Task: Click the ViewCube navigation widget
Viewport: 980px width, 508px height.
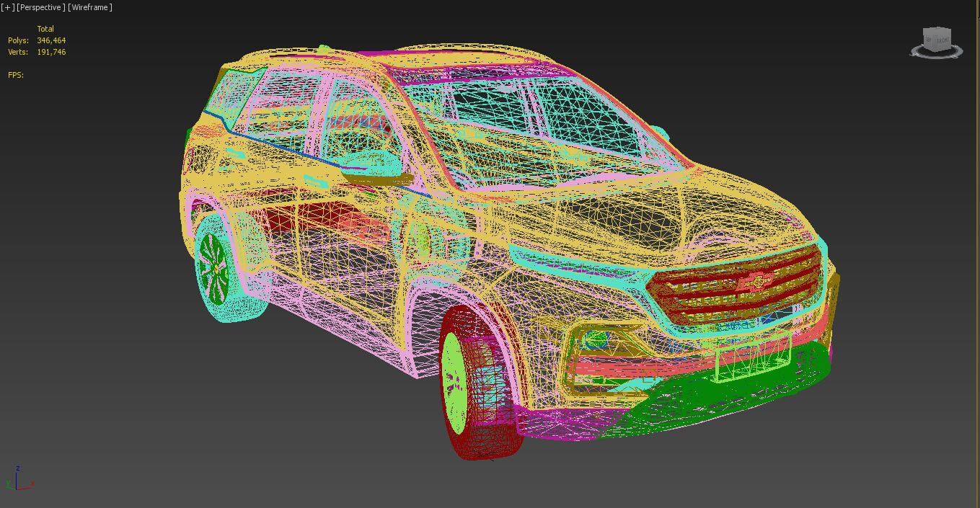Action: [936, 43]
